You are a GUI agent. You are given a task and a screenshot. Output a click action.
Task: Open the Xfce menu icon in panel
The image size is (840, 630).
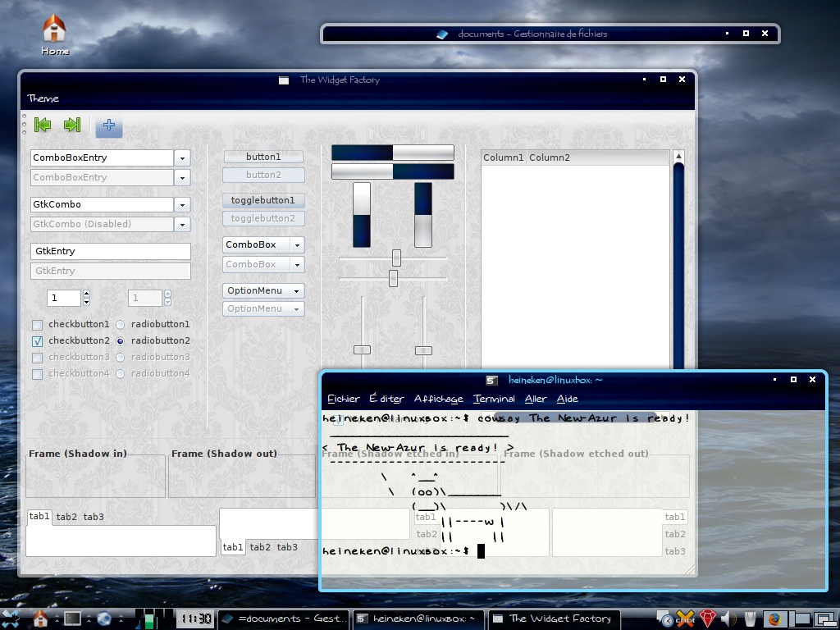(10, 619)
